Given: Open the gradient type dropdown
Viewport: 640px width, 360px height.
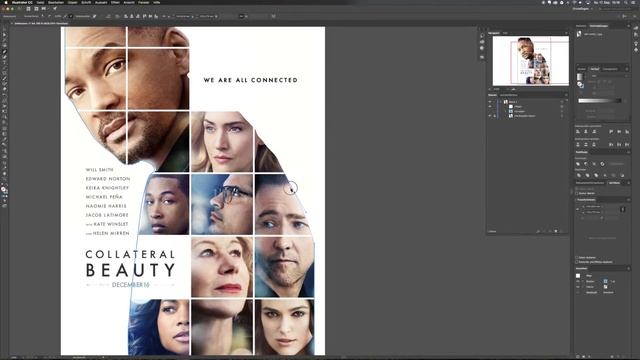Looking at the screenshot, I should 609,76.
